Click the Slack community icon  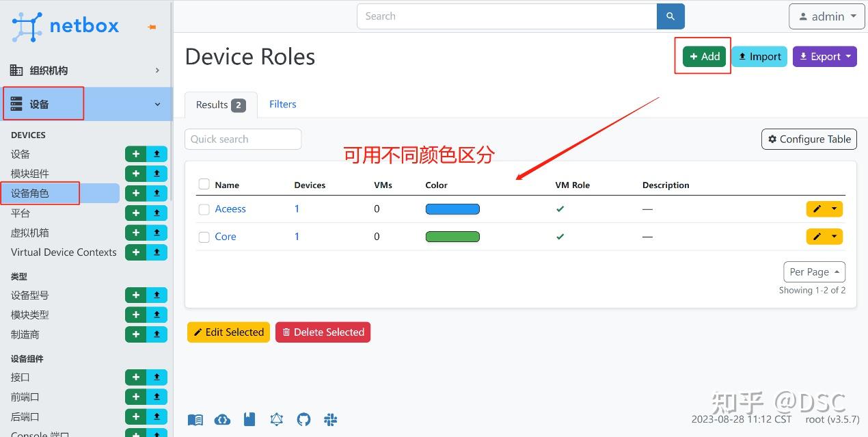[330, 419]
